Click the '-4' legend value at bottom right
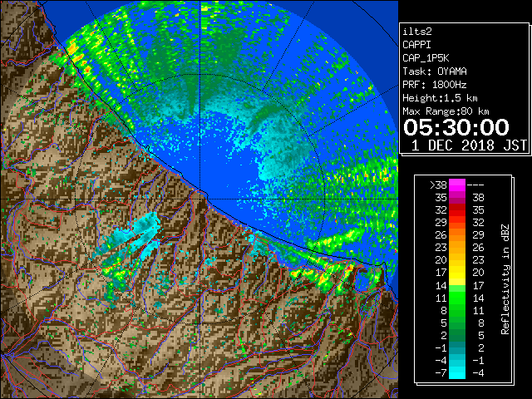 (478, 373)
